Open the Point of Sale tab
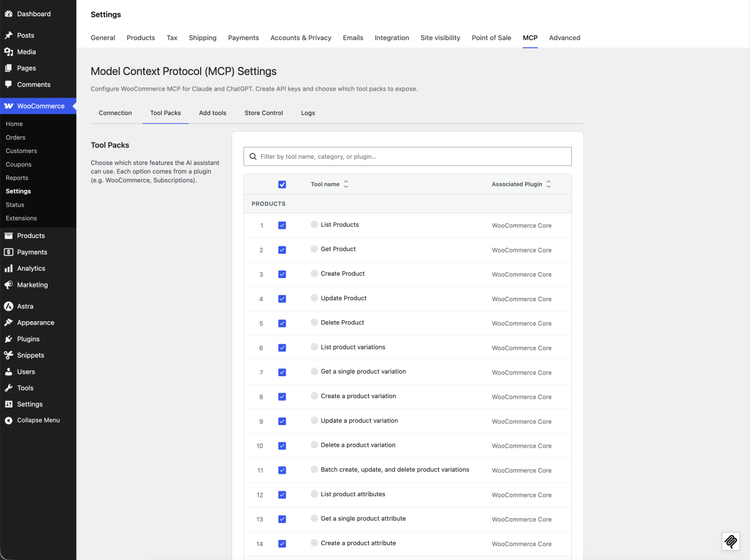 click(x=491, y=37)
